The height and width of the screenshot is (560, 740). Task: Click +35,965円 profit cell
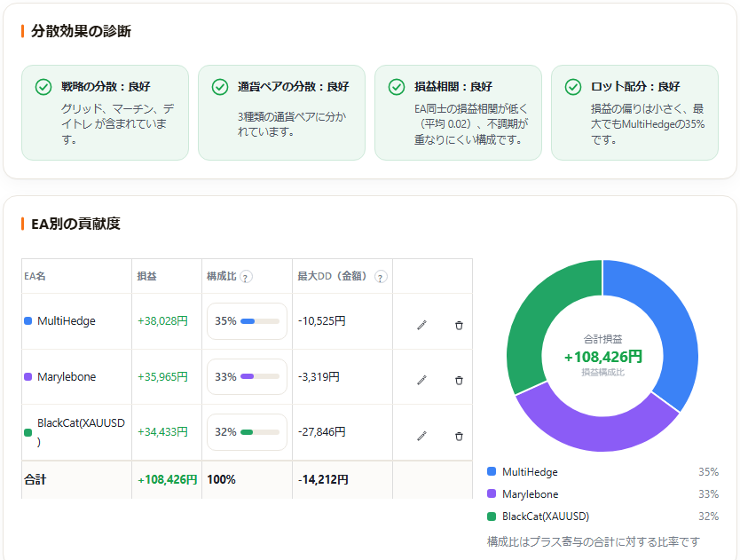[162, 377]
